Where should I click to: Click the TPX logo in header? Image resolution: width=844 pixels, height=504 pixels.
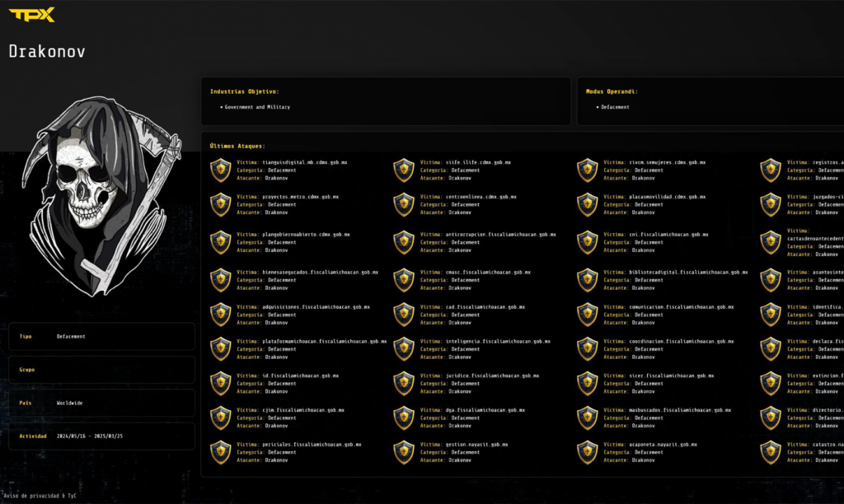click(32, 14)
